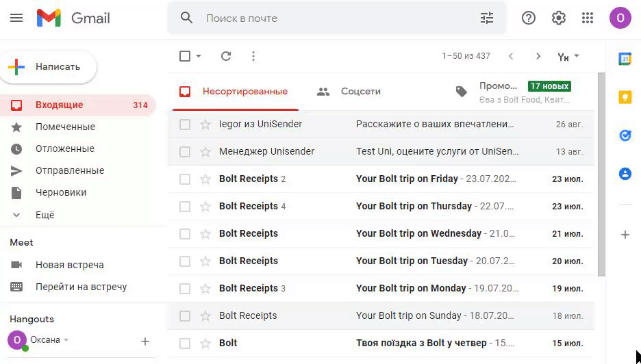Open Оксана Hangouts status dropdown
Image resolution: width=641 pixels, height=364 pixels.
(66, 340)
